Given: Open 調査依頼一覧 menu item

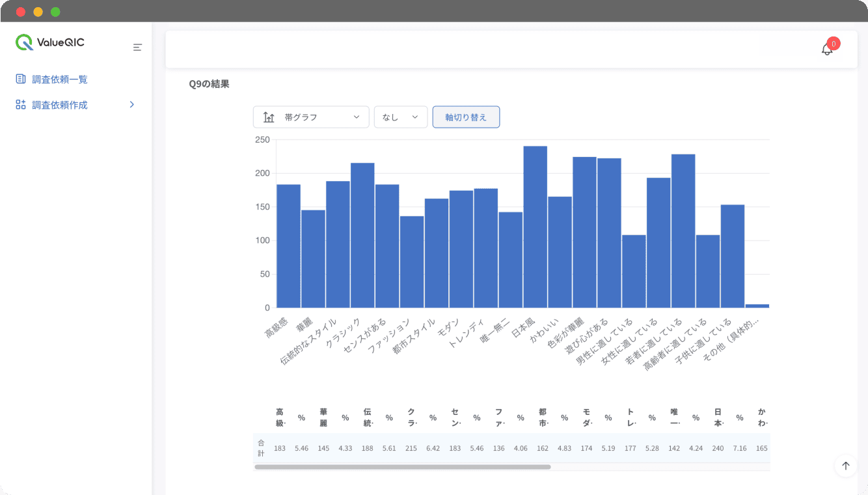Looking at the screenshot, I should 60,79.
